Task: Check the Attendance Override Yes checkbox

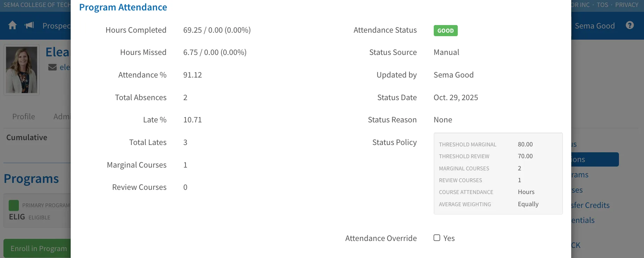Action: (x=437, y=238)
